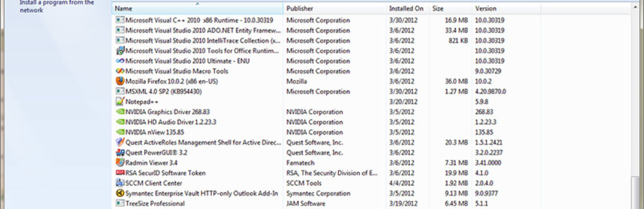Click the '3.2.0.2237' version cell

pyautogui.click(x=490, y=153)
